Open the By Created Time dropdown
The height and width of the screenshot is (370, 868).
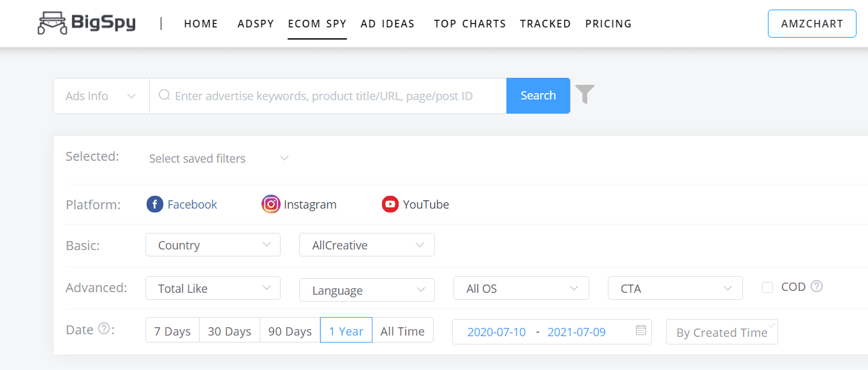pyautogui.click(x=722, y=332)
